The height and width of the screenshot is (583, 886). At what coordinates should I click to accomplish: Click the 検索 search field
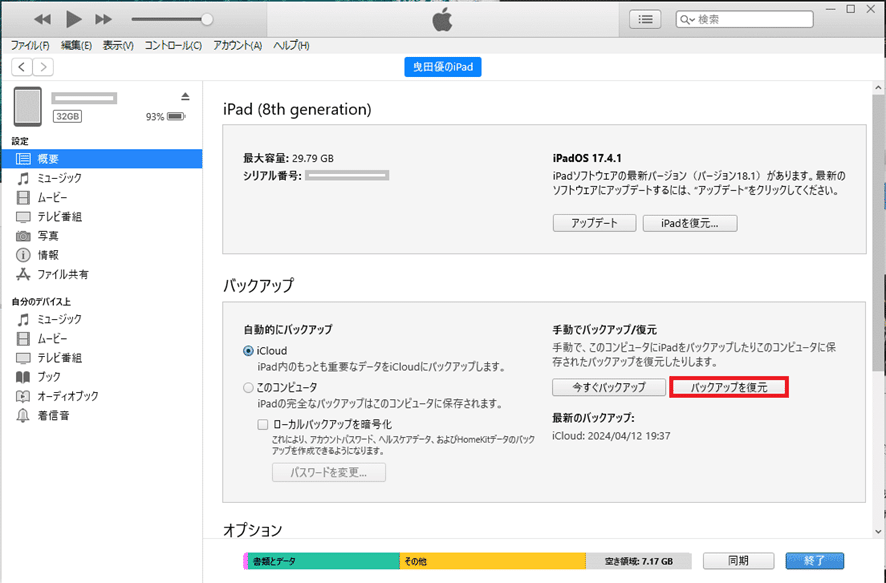(x=744, y=19)
